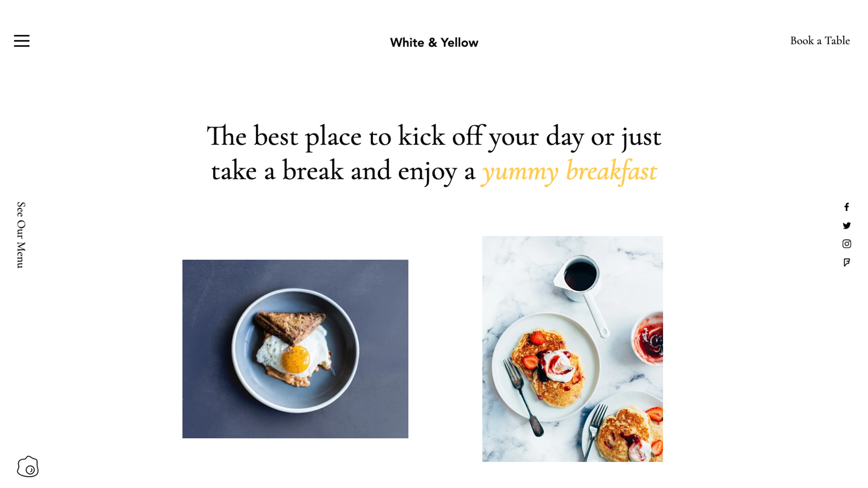
Task: Select the 'White & Yellow' home menu item
Action: tap(434, 42)
